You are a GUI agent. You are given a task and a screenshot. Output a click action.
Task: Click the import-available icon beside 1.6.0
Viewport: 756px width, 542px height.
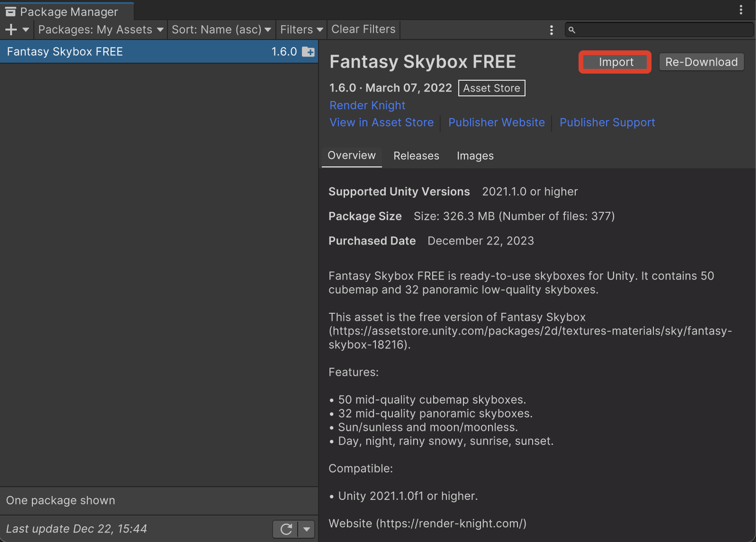[x=308, y=52]
